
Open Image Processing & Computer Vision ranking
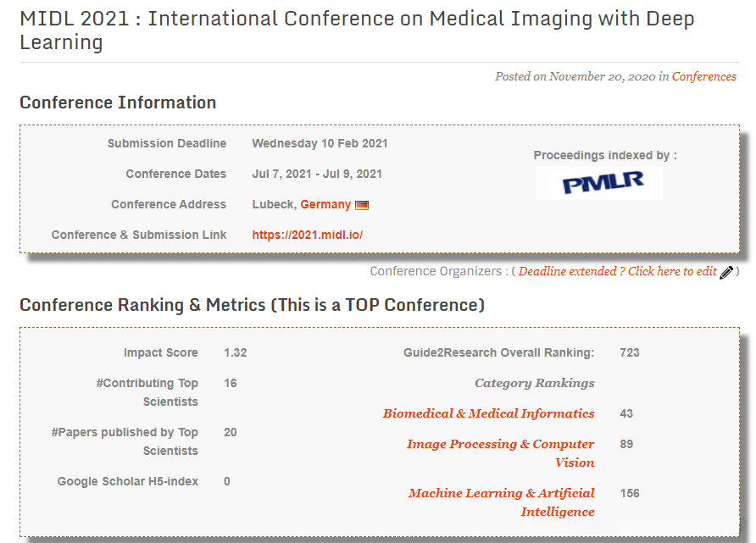click(x=500, y=453)
